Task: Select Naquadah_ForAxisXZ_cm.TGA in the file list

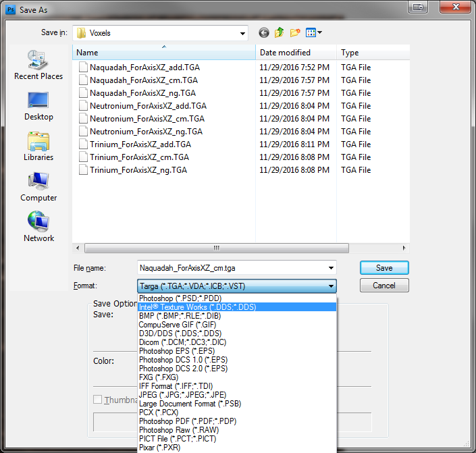Action: click(x=144, y=80)
